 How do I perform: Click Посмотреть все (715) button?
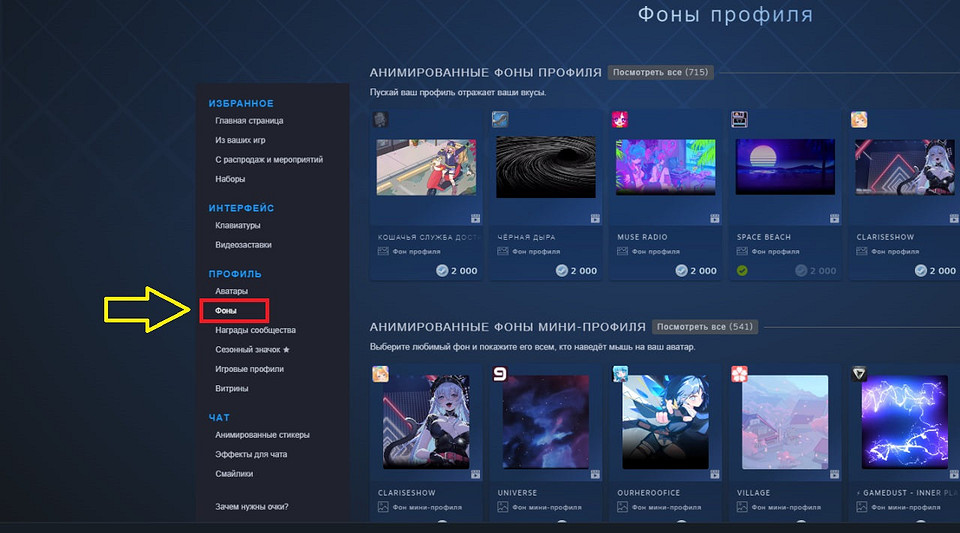click(660, 72)
